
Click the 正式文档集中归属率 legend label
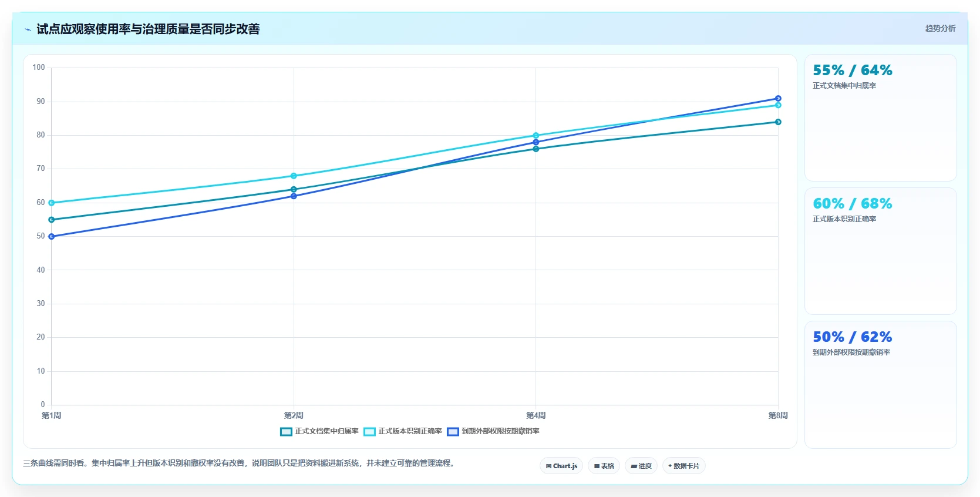pyautogui.click(x=326, y=431)
